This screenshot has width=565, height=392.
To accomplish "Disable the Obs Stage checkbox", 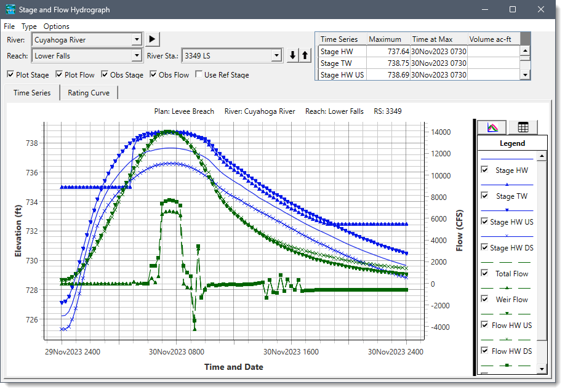I will [105, 74].
